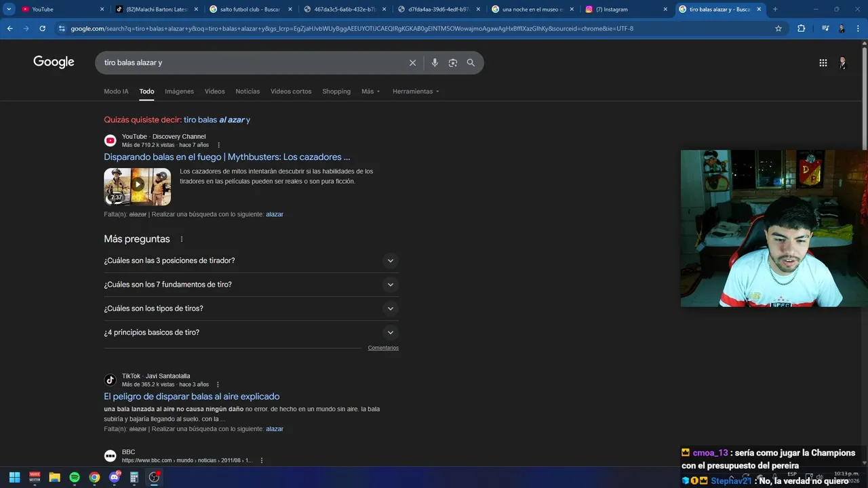868x488 pixels.
Task: Expand ¿Cuáles son las 3 posiciones de tirador?
Action: tap(251, 260)
